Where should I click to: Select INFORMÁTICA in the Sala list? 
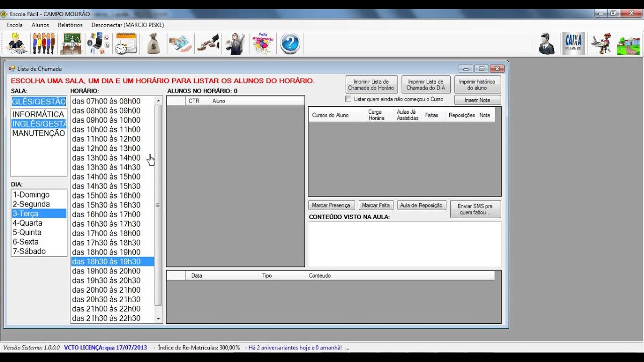click(x=38, y=114)
